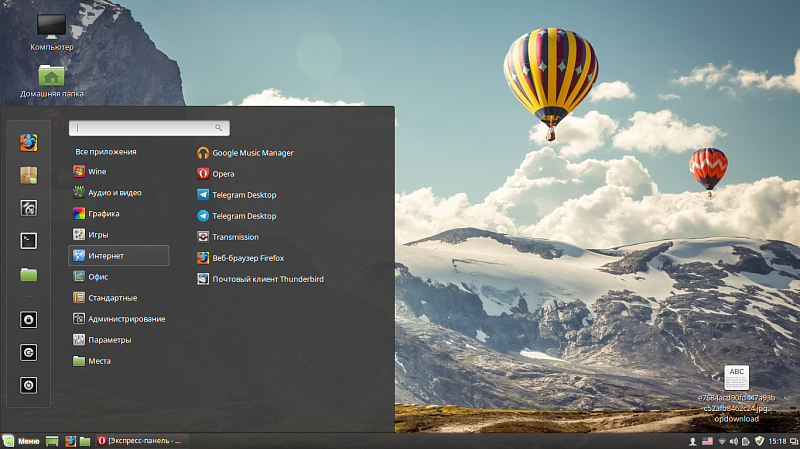Click the shutdown icon in the sidebar
Screen dimensions: 800x449
[28, 385]
